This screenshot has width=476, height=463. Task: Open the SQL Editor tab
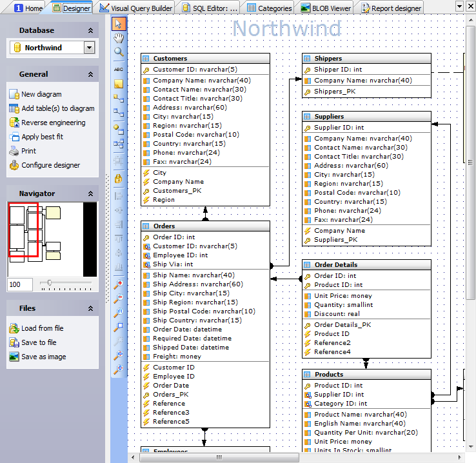tap(210, 8)
